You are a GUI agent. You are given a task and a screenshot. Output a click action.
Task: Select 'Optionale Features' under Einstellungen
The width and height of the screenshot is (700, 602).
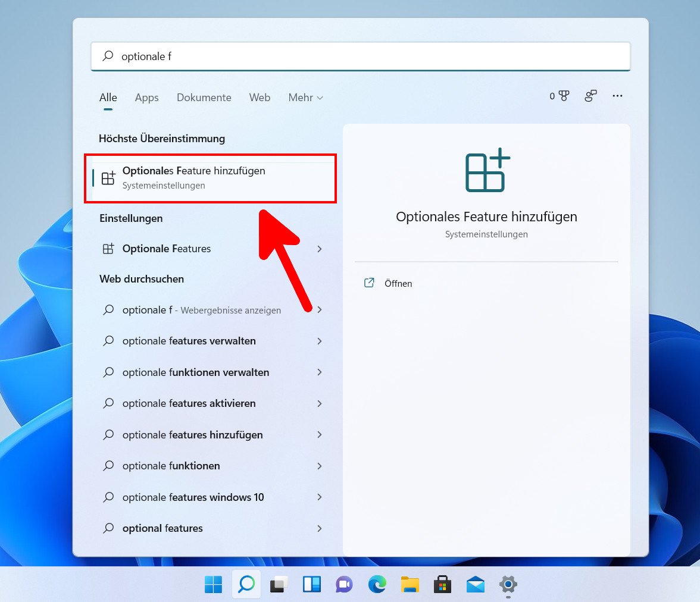tap(166, 249)
